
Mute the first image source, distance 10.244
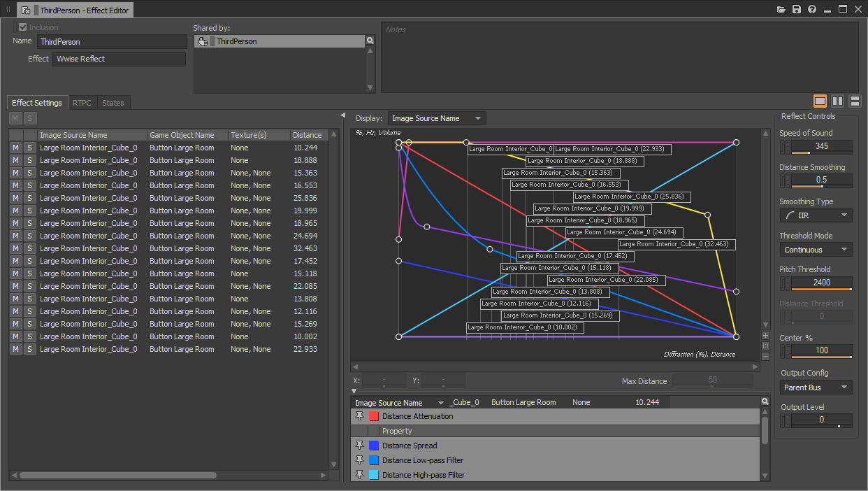click(15, 148)
